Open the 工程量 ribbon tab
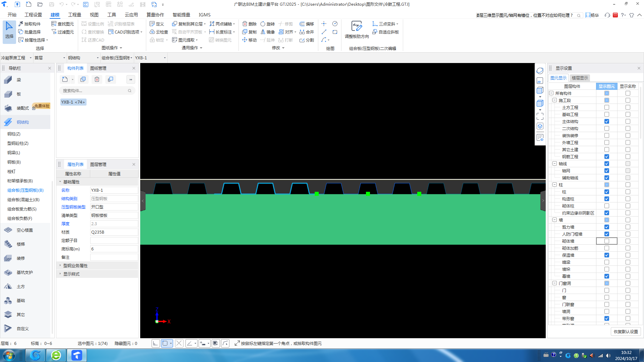 click(74, 15)
